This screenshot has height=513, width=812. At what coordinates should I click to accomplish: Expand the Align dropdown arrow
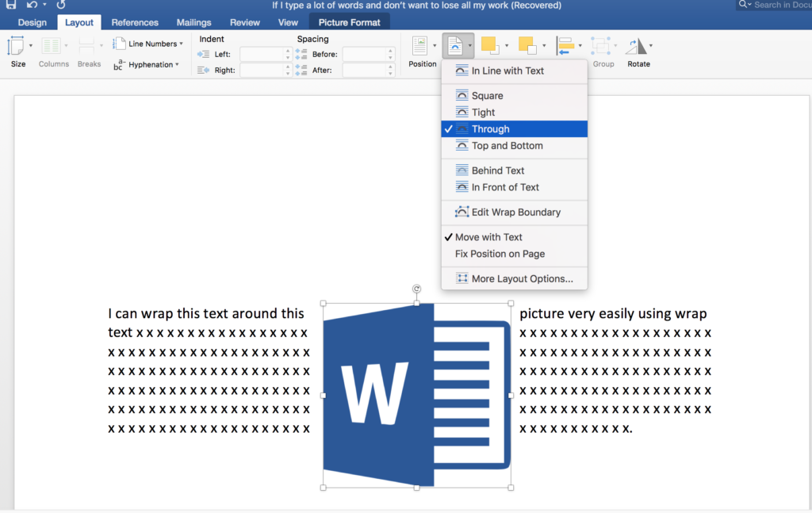pyautogui.click(x=580, y=45)
